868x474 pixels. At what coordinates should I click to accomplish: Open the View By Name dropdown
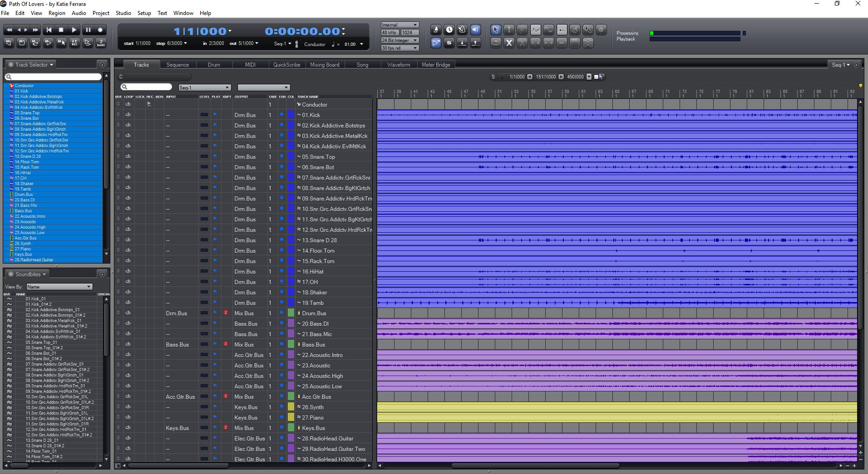(x=59, y=287)
